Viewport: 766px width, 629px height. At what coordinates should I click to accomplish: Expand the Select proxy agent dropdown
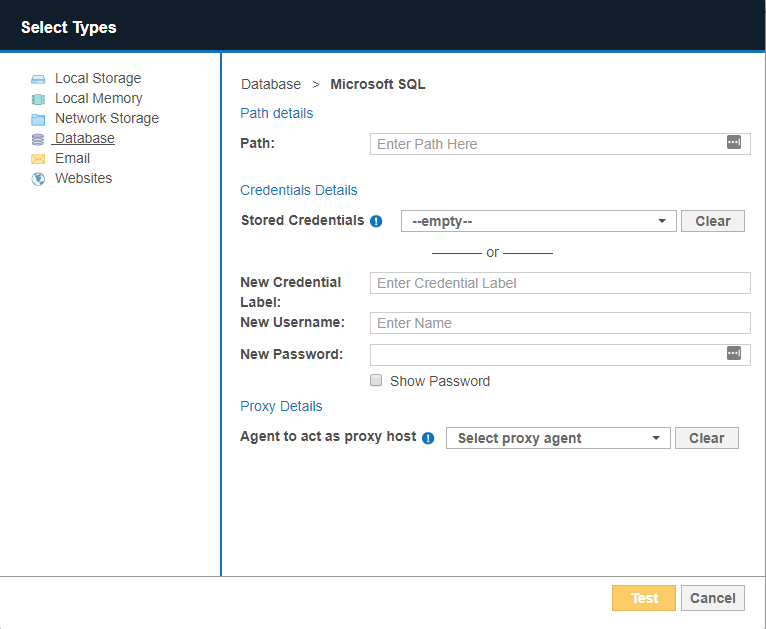click(558, 438)
